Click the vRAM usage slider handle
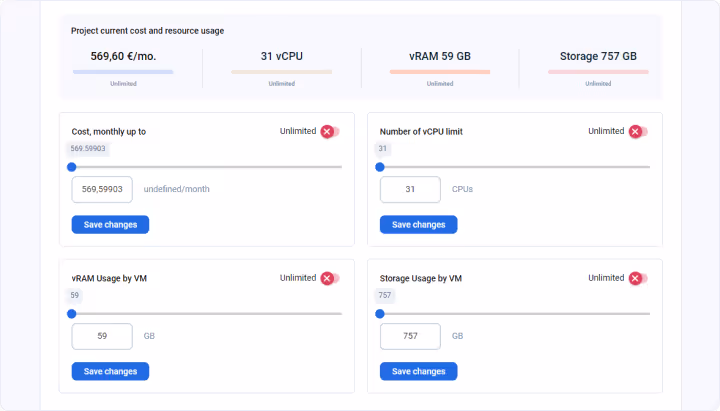720x411 pixels. (72, 314)
